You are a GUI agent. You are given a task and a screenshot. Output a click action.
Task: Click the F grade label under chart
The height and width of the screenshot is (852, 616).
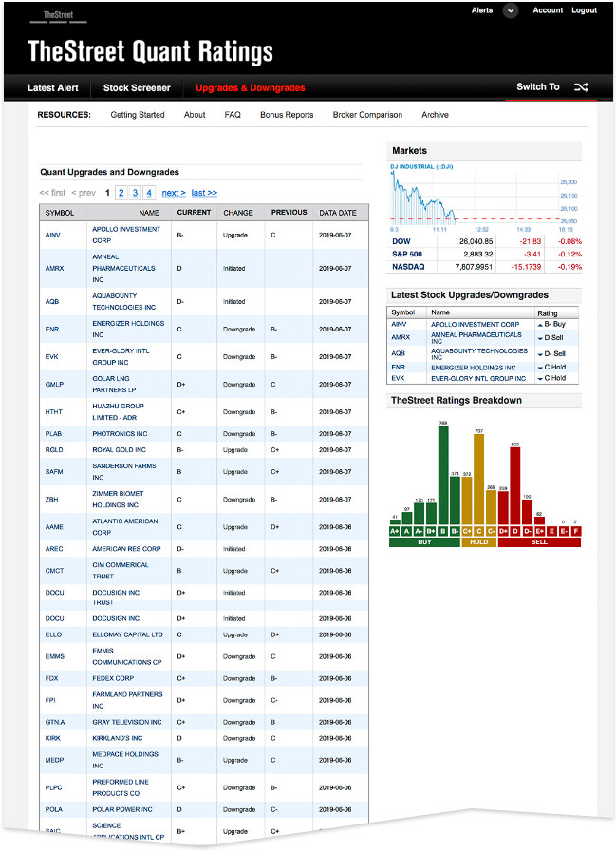(576, 531)
